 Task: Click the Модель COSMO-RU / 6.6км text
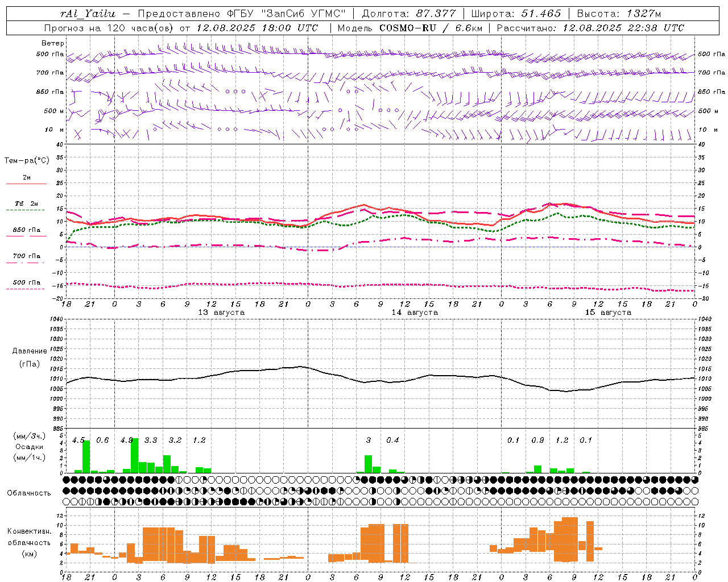point(410,28)
